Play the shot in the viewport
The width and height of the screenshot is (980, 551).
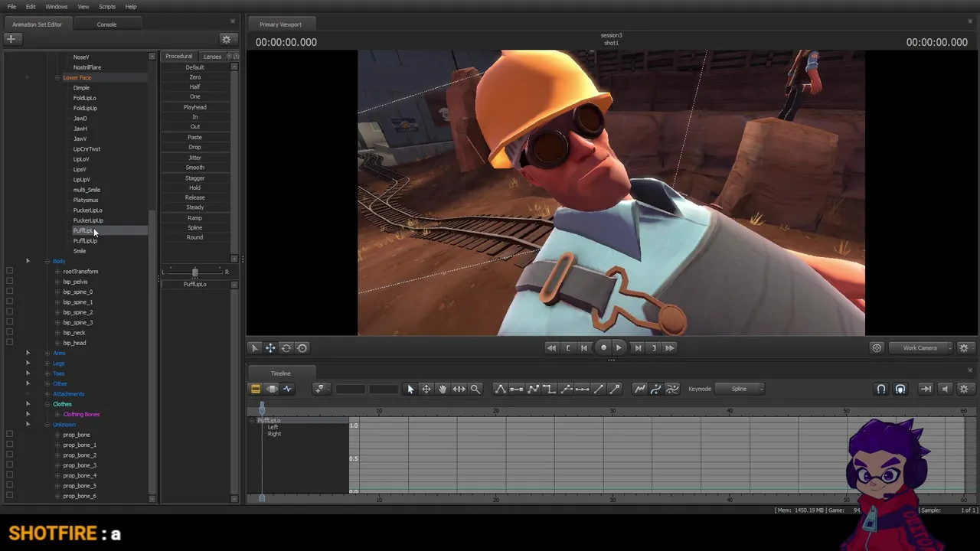pos(619,348)
